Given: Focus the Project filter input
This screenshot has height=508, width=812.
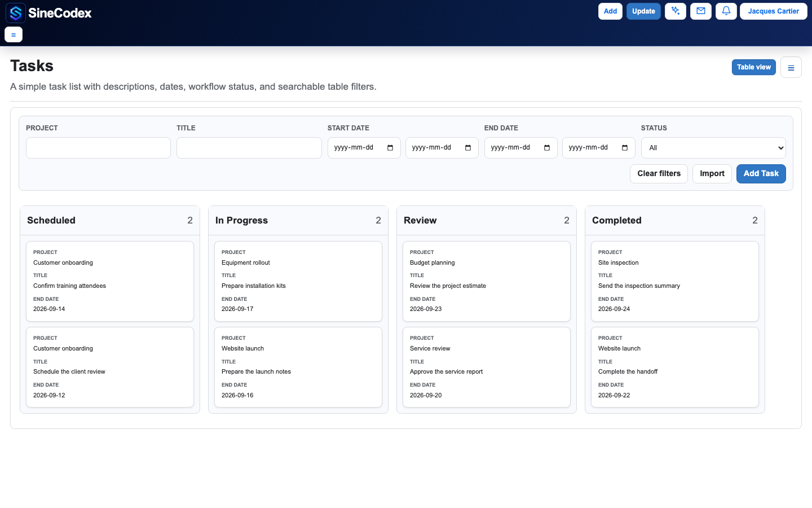Looking at the screenshot, I should click(98, 148).
